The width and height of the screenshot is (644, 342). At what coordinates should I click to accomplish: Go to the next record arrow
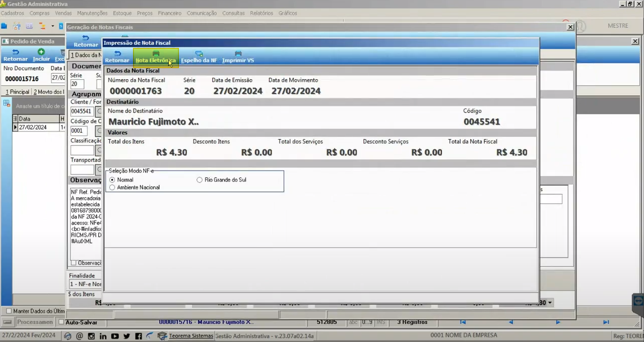558,322
